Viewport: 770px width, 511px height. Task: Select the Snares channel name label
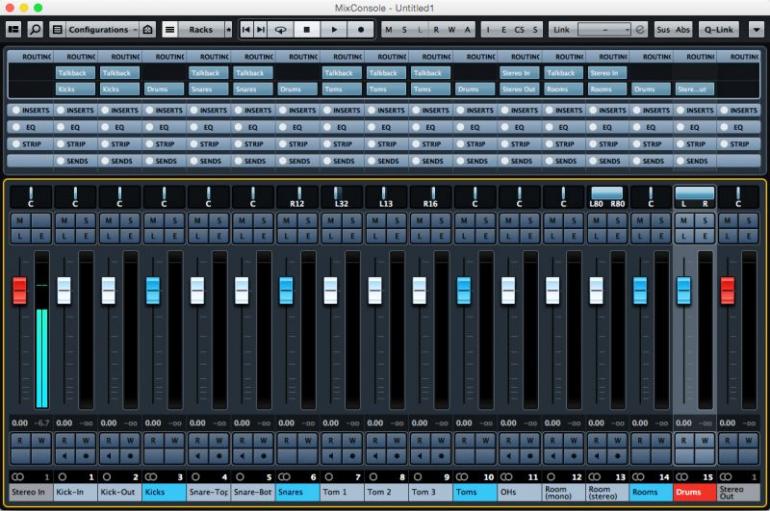coord(298,492)
